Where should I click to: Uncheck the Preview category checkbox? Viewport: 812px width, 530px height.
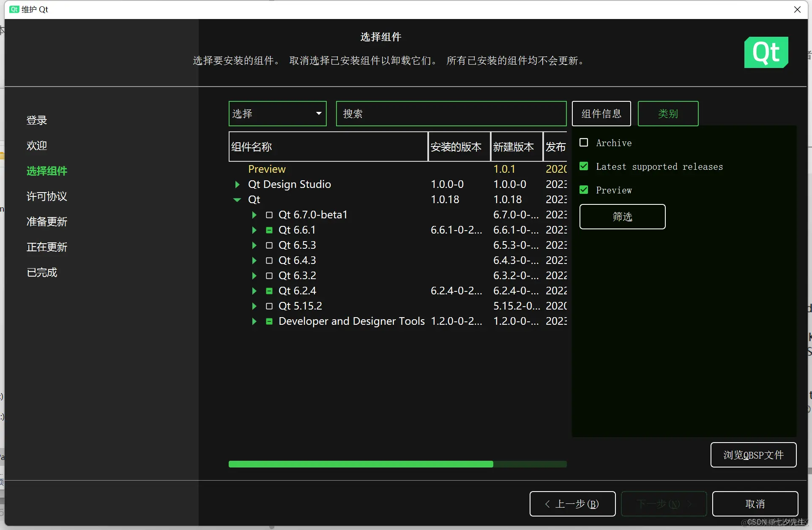click(584, 190)
